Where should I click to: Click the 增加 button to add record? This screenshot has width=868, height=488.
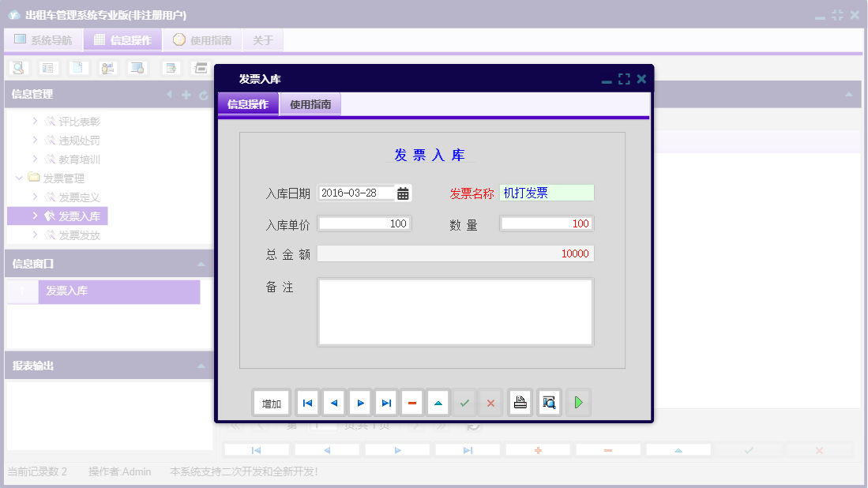pos(271,402)
